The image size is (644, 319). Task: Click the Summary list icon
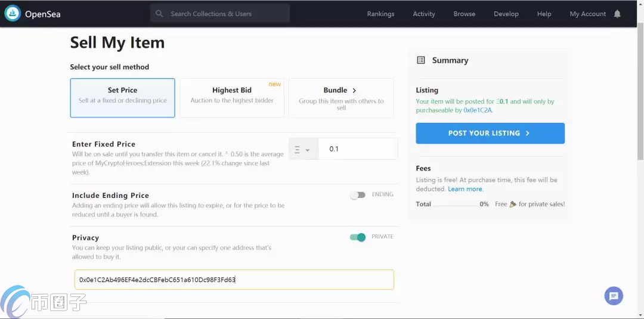point(420,60)
